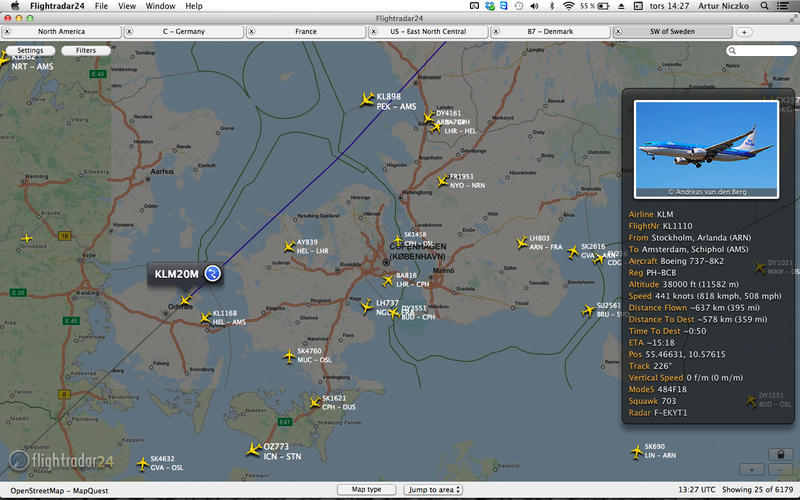Click the volume icon in menu bar

[x=534, y=6]
